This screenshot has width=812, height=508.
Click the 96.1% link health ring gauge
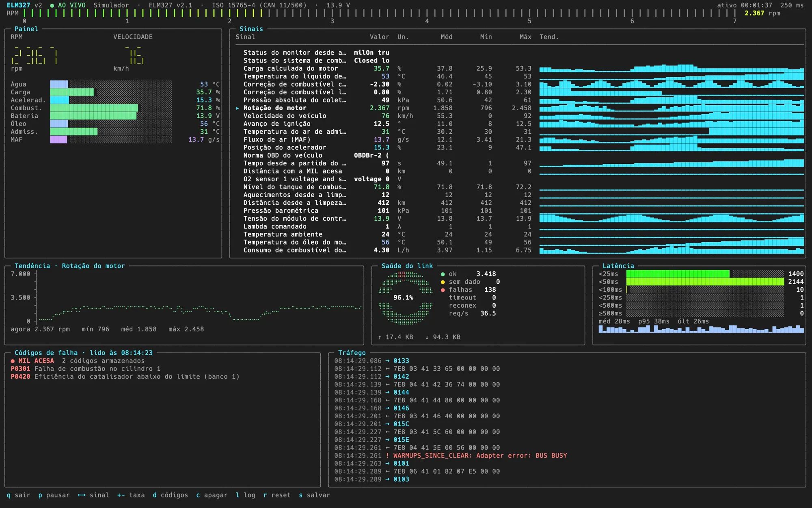click(x=405, y=298)
